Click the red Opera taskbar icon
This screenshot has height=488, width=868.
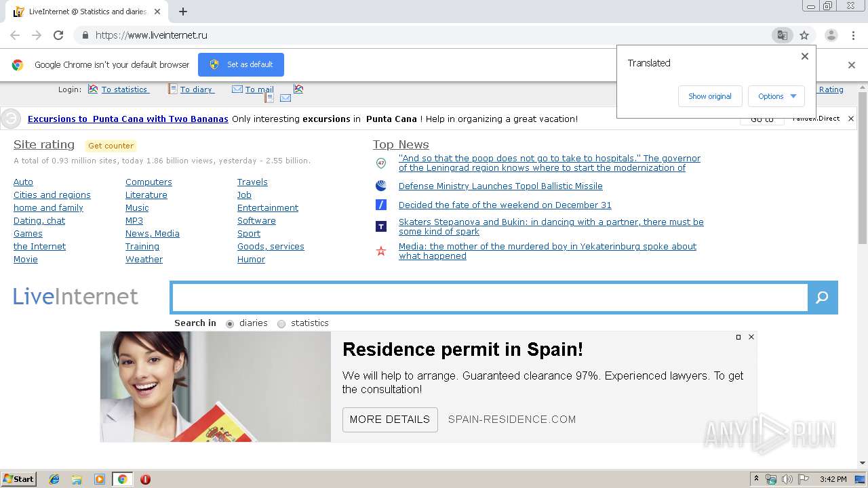coord(145,479)
